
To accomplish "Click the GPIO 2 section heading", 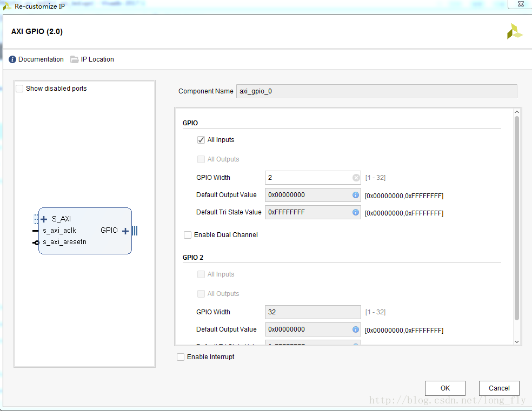I will (192, 258).
